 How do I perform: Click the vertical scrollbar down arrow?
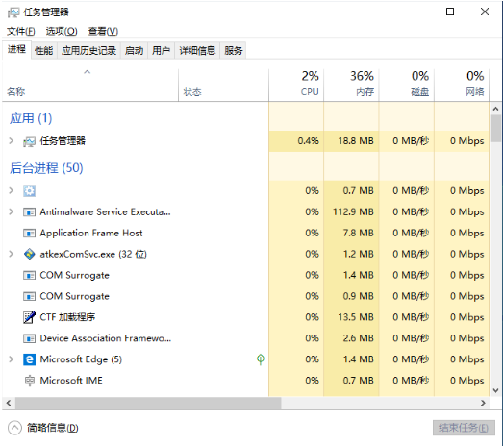pos(495,391)
